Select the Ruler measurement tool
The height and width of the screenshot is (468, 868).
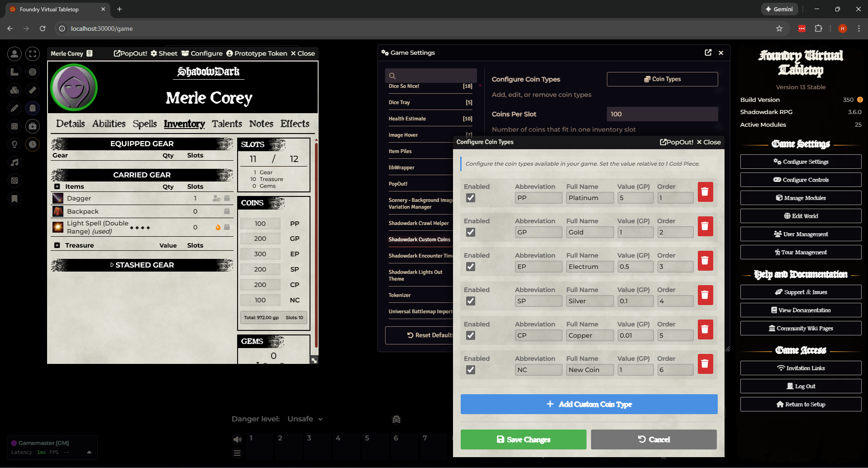tap(32, 90)
